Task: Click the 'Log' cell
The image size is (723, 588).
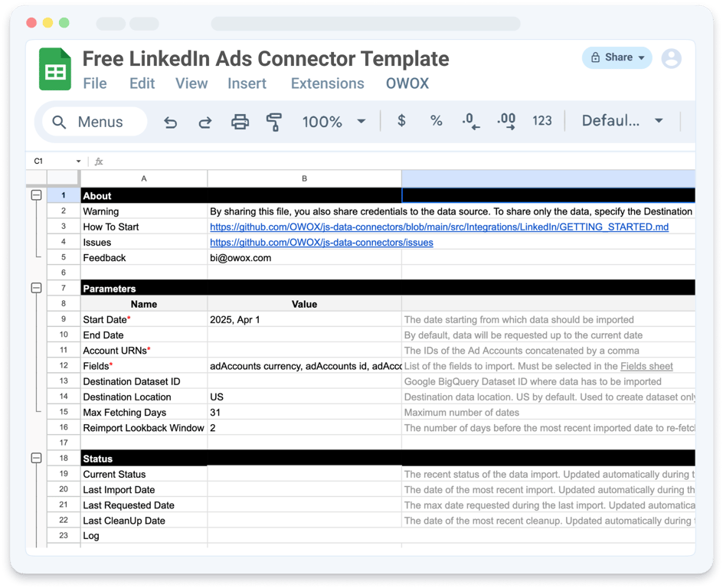Action: [144, 536]
